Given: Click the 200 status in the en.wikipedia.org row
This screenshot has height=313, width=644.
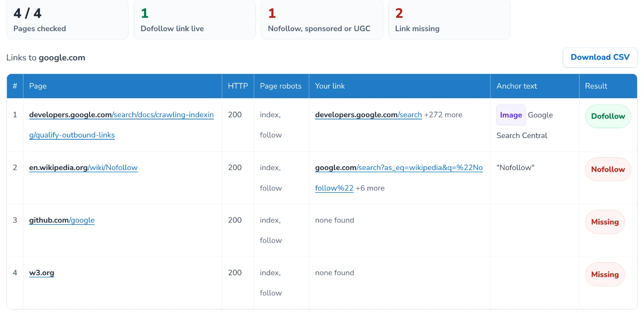Looking at the screenshot, I should pyautogui.click(x=235, y=168).
